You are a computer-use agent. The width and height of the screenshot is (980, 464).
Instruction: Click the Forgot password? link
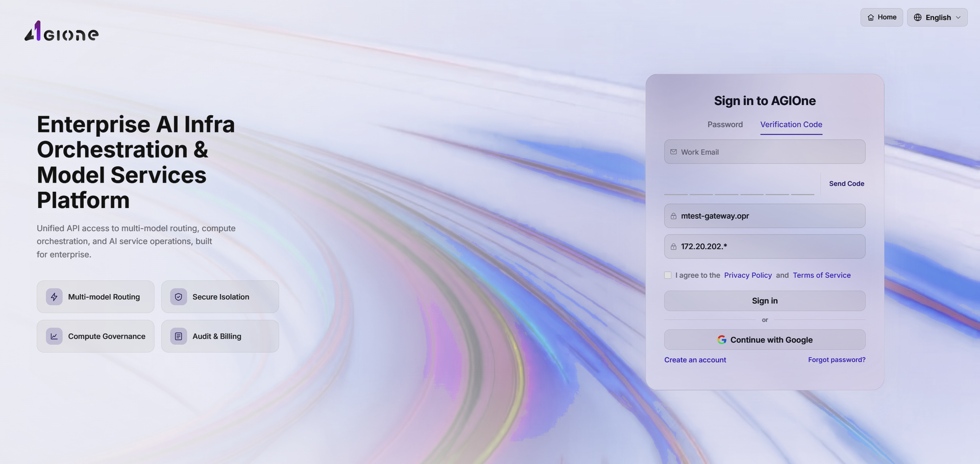click(x=837, y=360)
